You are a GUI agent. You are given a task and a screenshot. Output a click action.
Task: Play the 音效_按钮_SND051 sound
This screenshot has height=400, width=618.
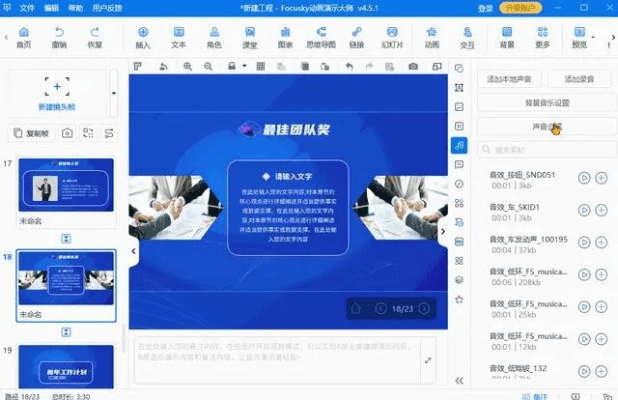click(584, 178)
